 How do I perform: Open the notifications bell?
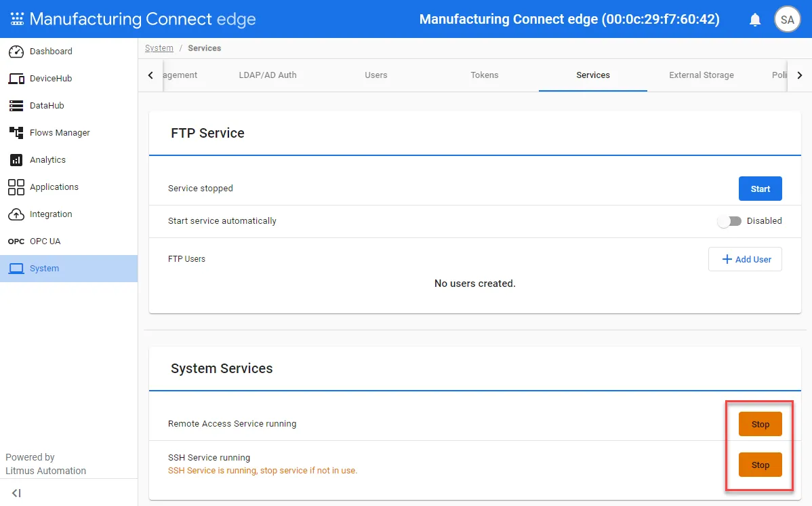coord(755,20)
